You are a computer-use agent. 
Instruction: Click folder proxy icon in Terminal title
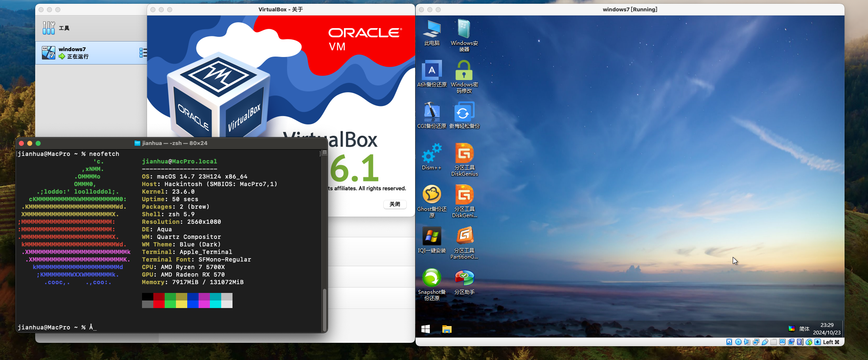tap(137, 143)
